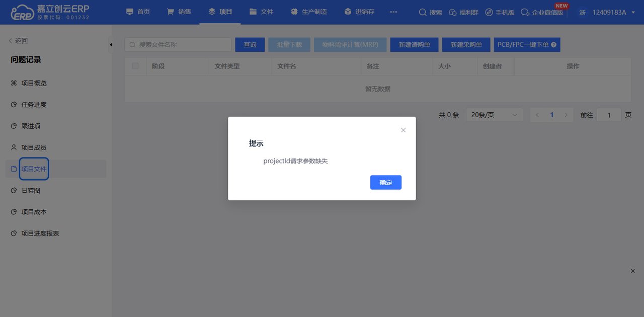Open the 企业微信版 link
This screenshot has height=317, width=644.
click(x=542, y=12)
